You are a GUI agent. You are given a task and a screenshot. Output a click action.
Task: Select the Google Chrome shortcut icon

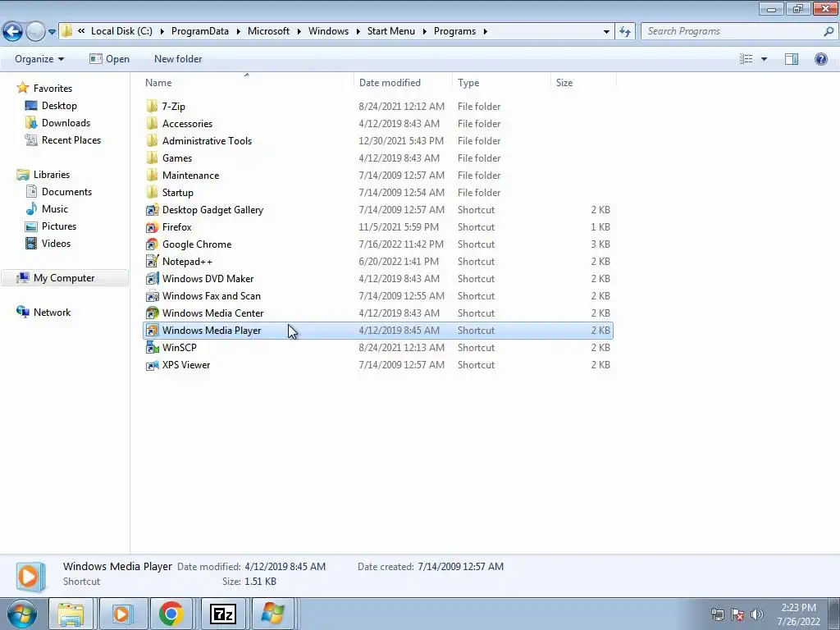152,244
